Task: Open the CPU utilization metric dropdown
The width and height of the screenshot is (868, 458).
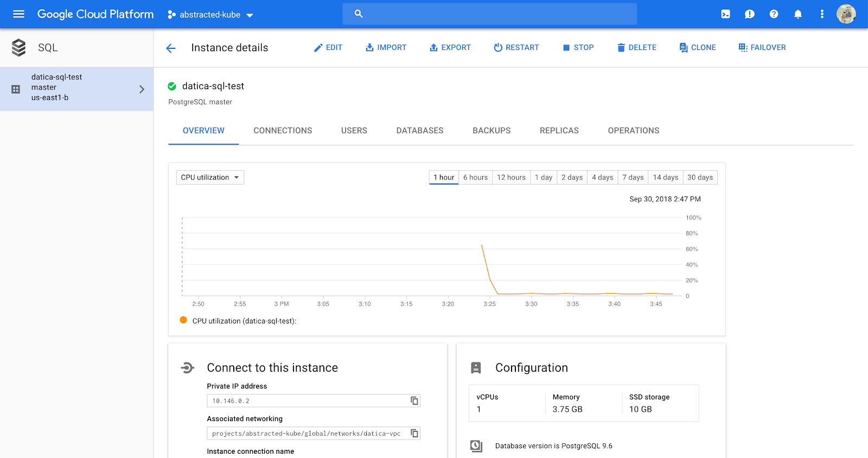Action: [x=210, y=177]
